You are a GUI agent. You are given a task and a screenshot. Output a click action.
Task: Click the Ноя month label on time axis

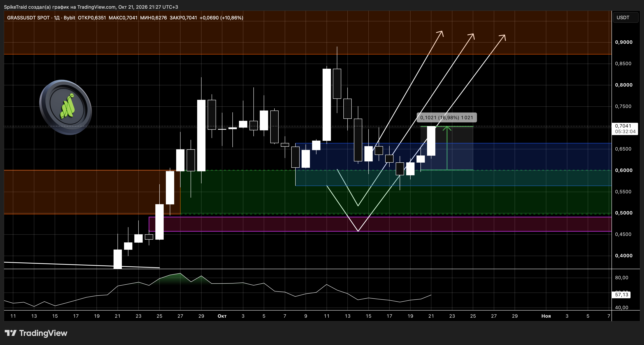pyautogui.click(x=546, y=316)
